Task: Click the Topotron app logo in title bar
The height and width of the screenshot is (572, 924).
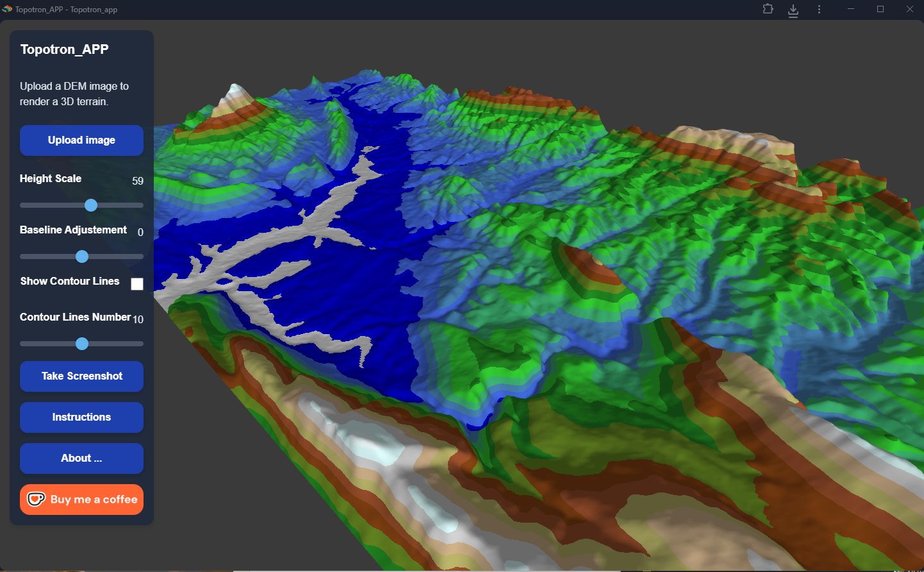Action: click(7, 9)
